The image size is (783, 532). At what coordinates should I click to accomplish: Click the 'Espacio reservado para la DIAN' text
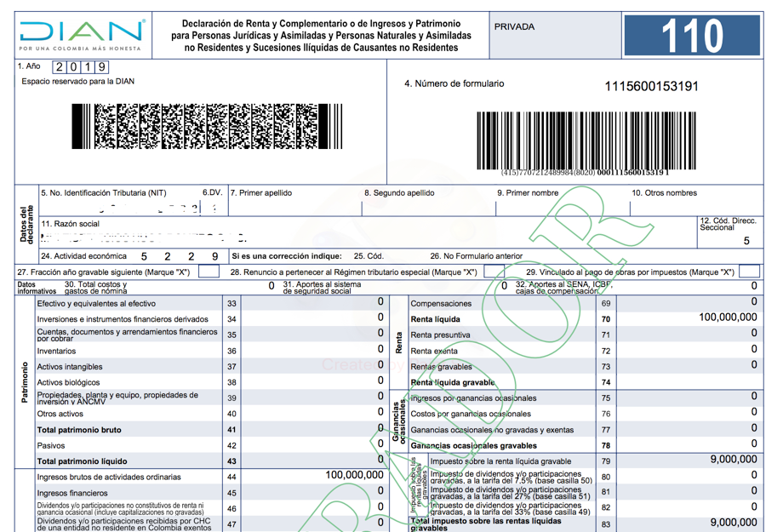(78, 82)
